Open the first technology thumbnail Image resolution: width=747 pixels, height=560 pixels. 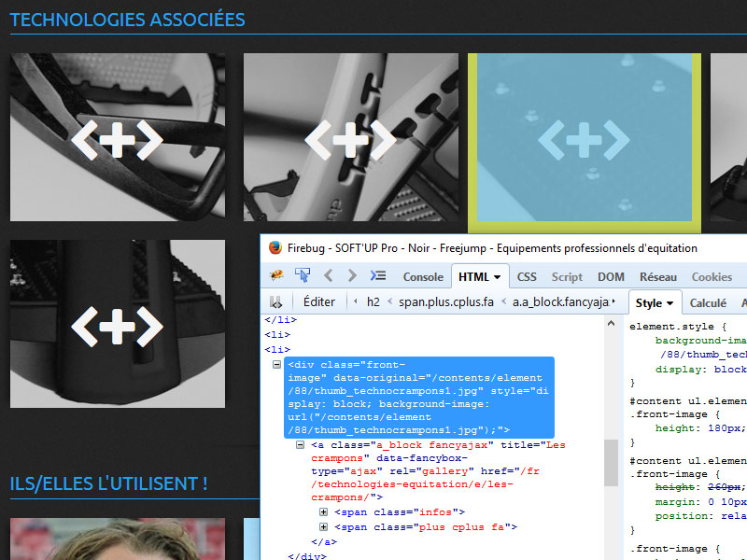point(118,137)
